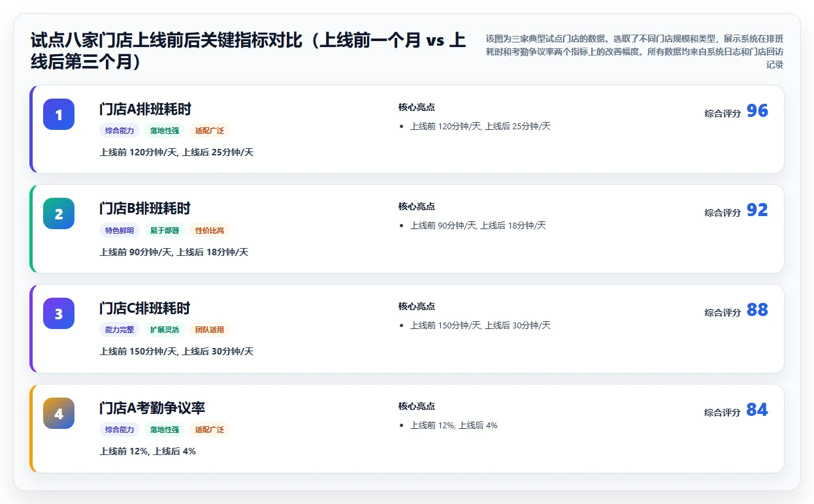Open the 门店B排班耗时 card title
The image size is (814, 504).
[145, 208]
